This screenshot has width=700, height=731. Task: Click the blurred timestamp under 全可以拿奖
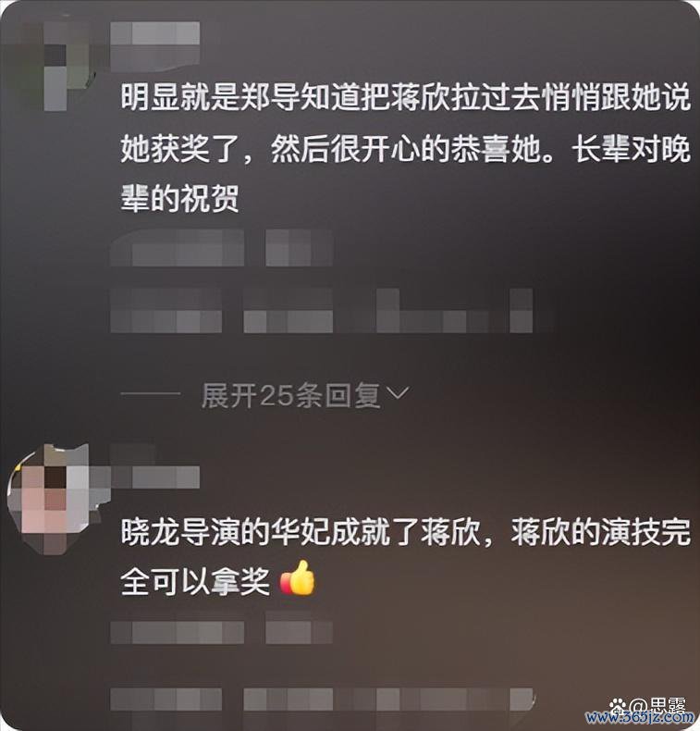(x=178, y=632)
